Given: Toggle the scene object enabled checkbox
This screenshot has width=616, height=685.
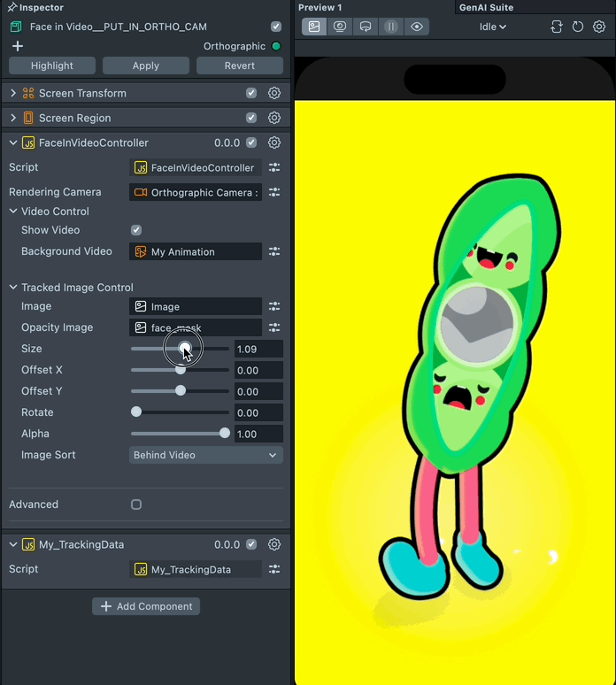Looking at the screenshot, I should click(275, 27).
